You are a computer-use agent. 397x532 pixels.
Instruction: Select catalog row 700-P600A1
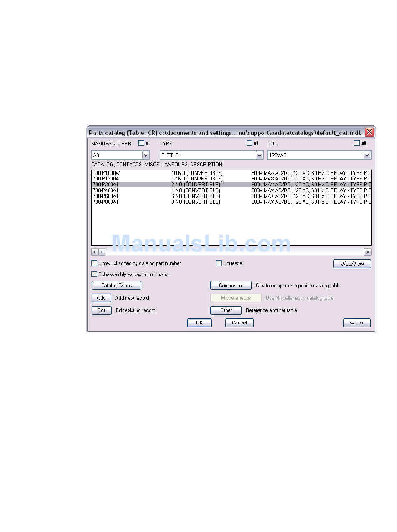pyautogui.click(x=231, y=196)
